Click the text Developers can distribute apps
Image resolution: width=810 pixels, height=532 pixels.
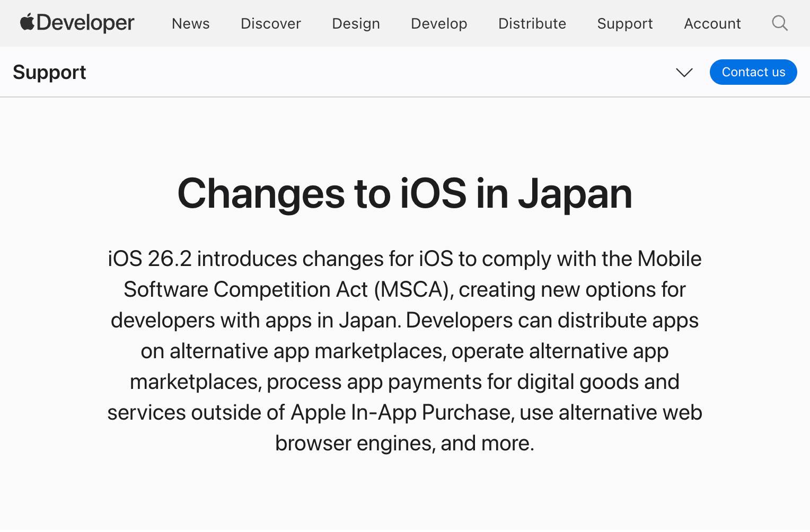[x=552, y=321]
